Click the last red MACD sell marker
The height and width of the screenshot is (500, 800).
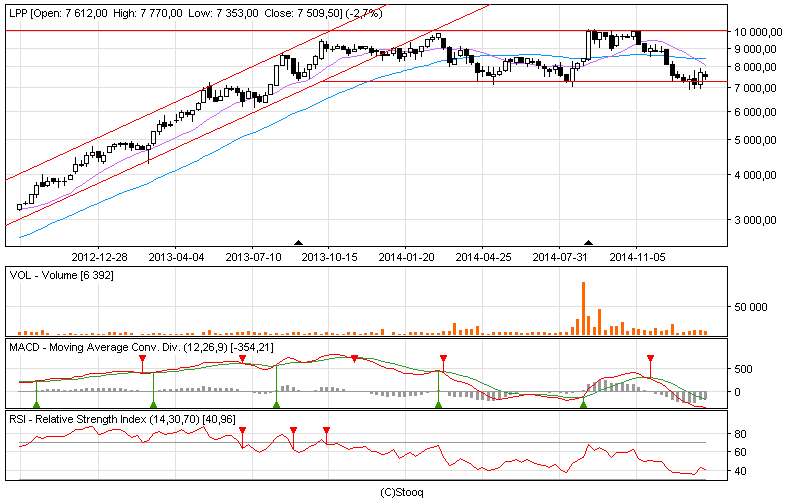(650, 359)
